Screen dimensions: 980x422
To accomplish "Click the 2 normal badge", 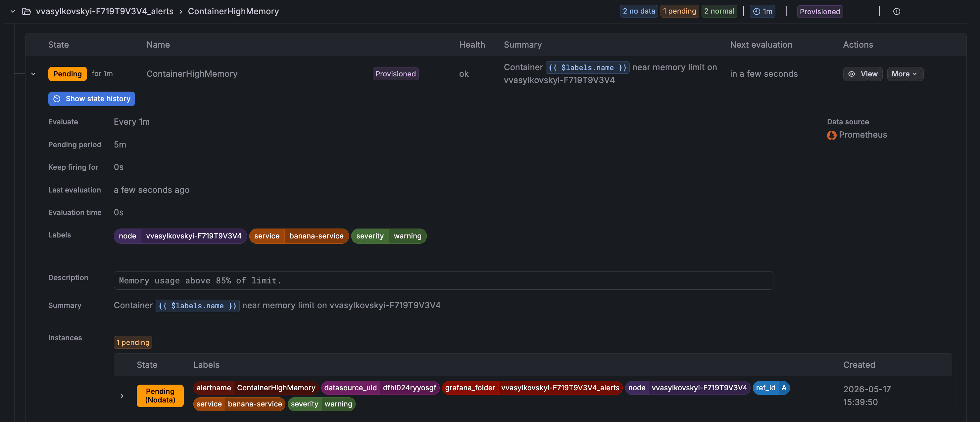I will tap(719, 11).
